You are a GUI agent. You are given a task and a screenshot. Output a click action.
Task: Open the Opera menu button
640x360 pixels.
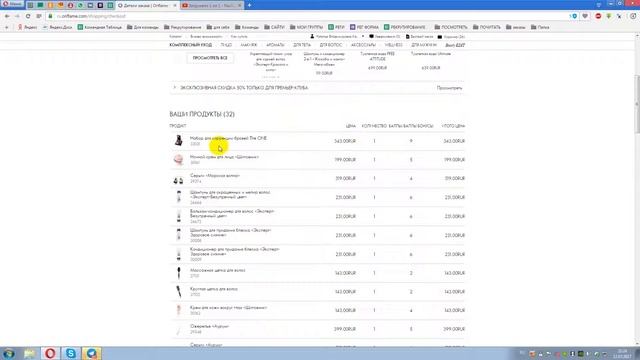coord(12,4)
